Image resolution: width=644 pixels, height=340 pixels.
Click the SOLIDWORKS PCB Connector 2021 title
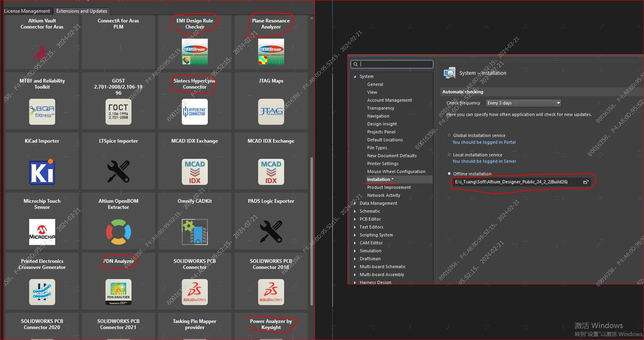point(118,324)
